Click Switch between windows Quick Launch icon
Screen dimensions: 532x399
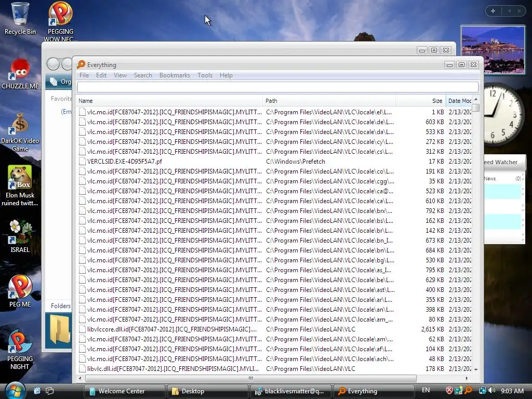[x=49, y=391]
